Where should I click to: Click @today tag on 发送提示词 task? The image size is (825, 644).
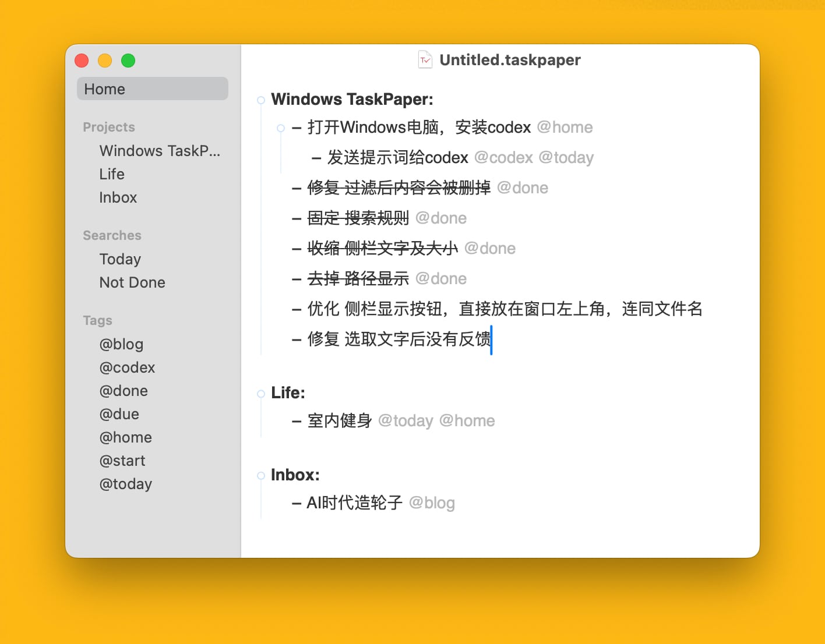tap(566, 158)
